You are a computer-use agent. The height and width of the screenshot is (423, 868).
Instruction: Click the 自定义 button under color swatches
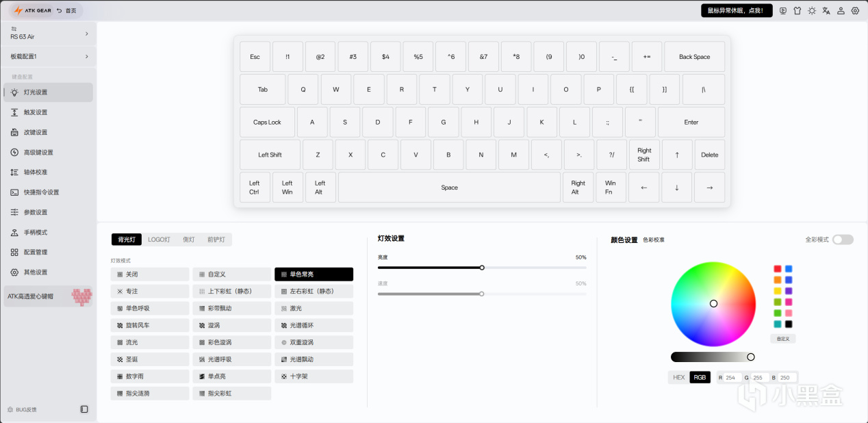tap(783, 339)
